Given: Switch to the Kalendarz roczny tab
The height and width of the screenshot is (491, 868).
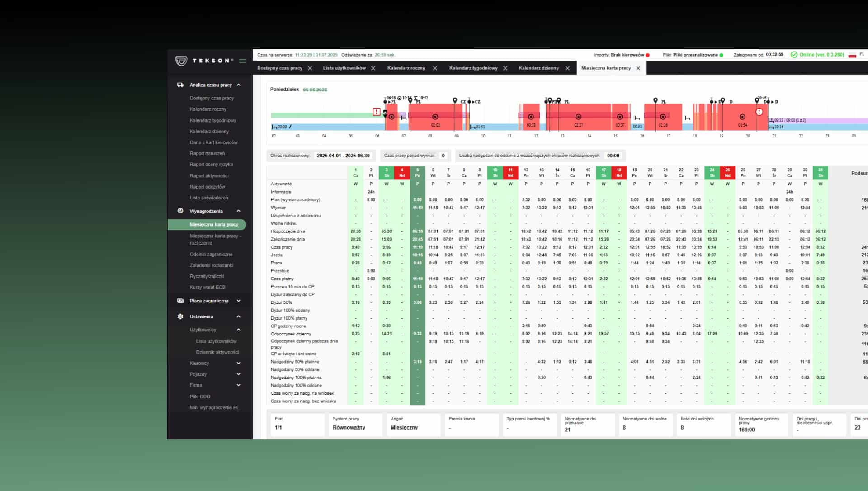Looking at the screenshot, I should pos(406,68).
